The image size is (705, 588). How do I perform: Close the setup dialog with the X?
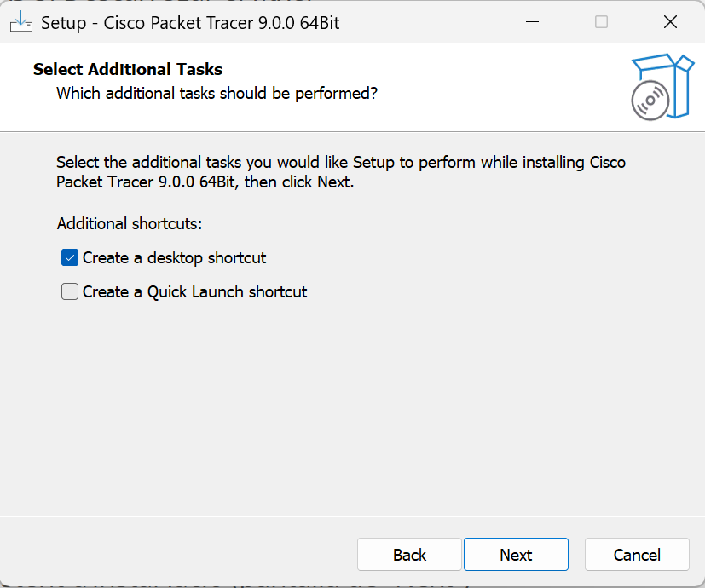[670, 22]
